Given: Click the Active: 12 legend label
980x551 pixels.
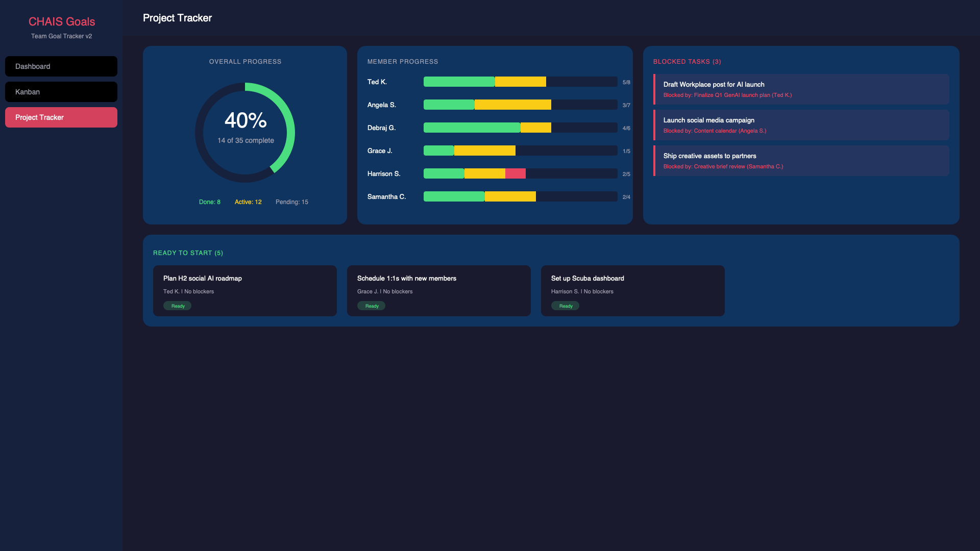Looking at the screenshot, I should coord(248,202).
